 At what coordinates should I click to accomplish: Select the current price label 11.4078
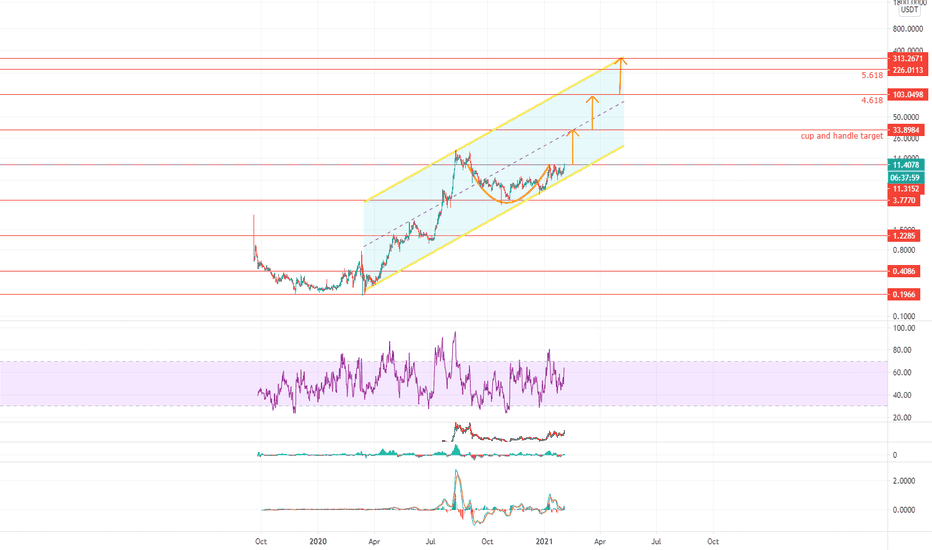[905, 165]
